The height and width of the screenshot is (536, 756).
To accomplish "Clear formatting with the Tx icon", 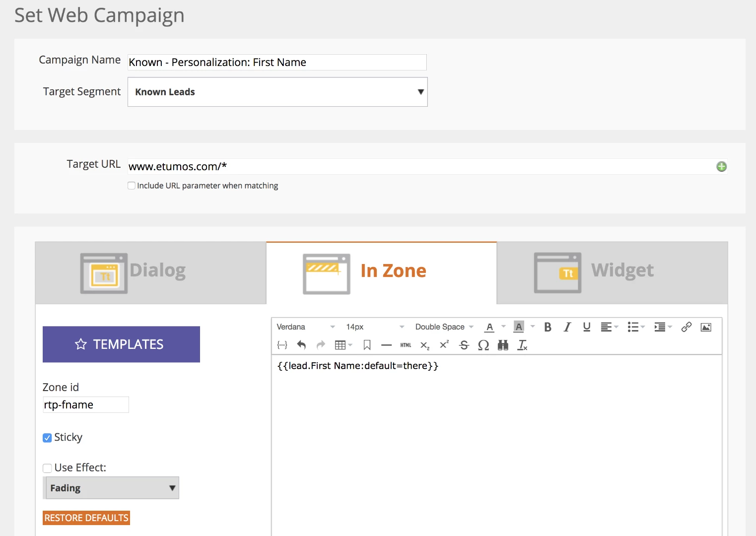I will pos(522,345).
